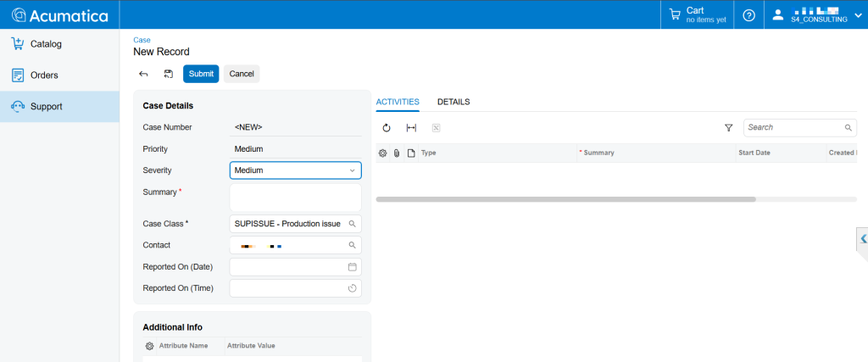This screenshot has height=362, width=868.
Task: Click the back arrow toolbar icon
Action: tap(143, 74)
